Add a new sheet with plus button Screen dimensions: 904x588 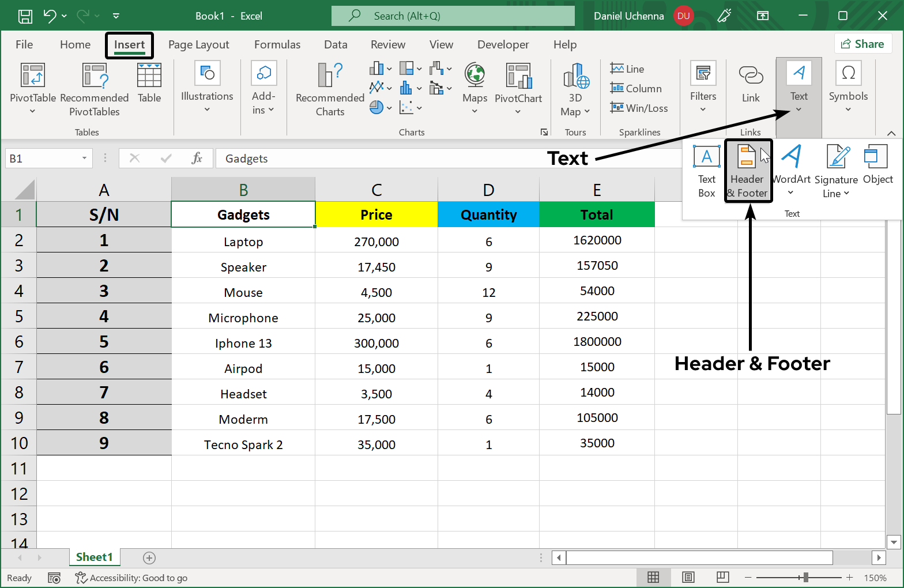149,557
